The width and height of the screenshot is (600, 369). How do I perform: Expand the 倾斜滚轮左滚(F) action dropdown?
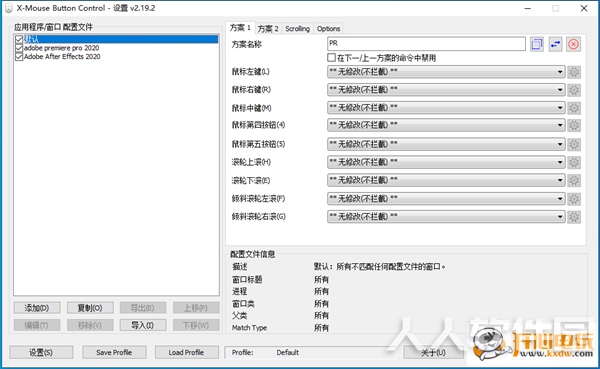(x=446, y=198)
